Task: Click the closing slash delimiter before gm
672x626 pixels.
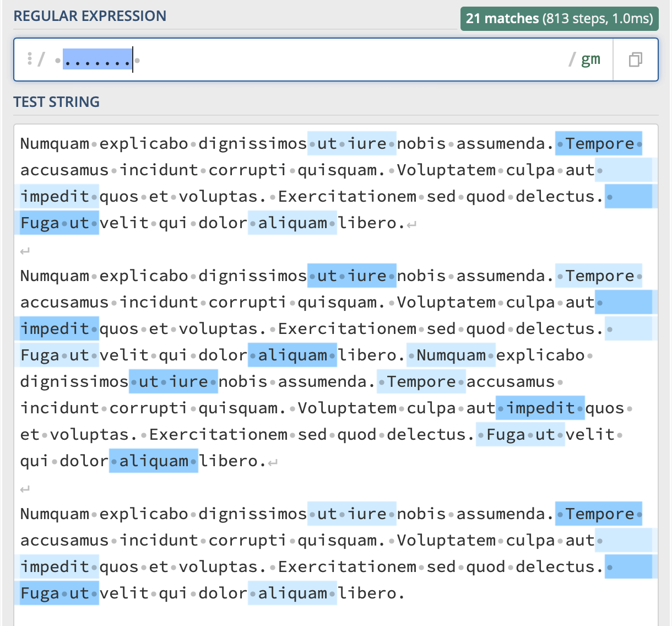Action: pyautogui.click(x=572, y=59)
